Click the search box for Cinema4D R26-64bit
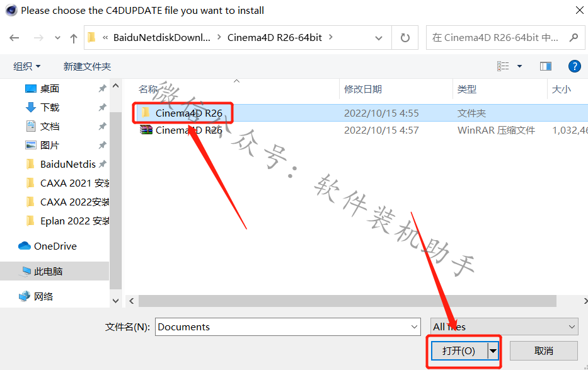The image size is (588, 370). pyautogui.click(x=505, y=37)
